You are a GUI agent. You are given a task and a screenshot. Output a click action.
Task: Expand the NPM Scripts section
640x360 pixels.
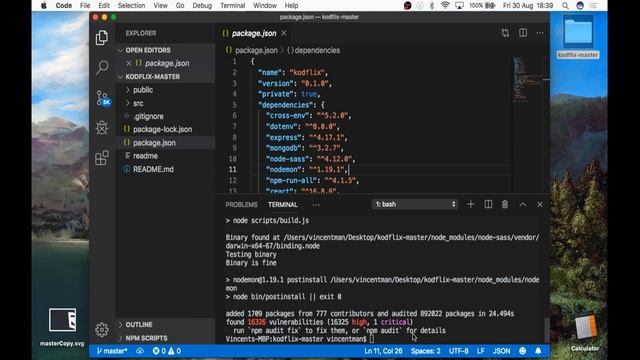click(165, 338)
